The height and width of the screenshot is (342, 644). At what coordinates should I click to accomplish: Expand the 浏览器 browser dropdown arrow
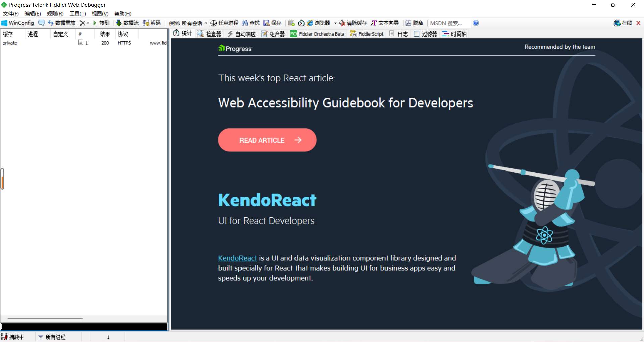pyautogui.click(x=335, y=23)
